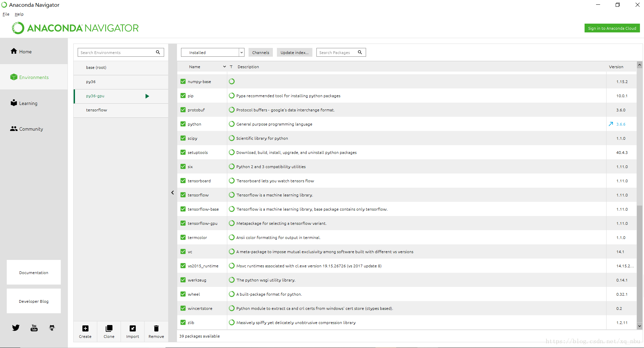The height and width of the screenshot is (348, 644).
Task: Uncheck the tensorflow package checkbox
Action: click(183, 195)
